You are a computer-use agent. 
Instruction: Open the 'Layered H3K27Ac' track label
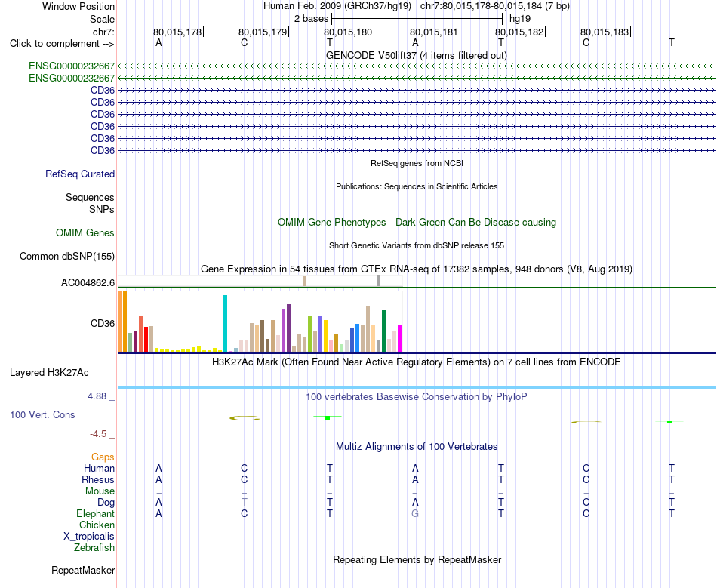click(x=49, y=373)
